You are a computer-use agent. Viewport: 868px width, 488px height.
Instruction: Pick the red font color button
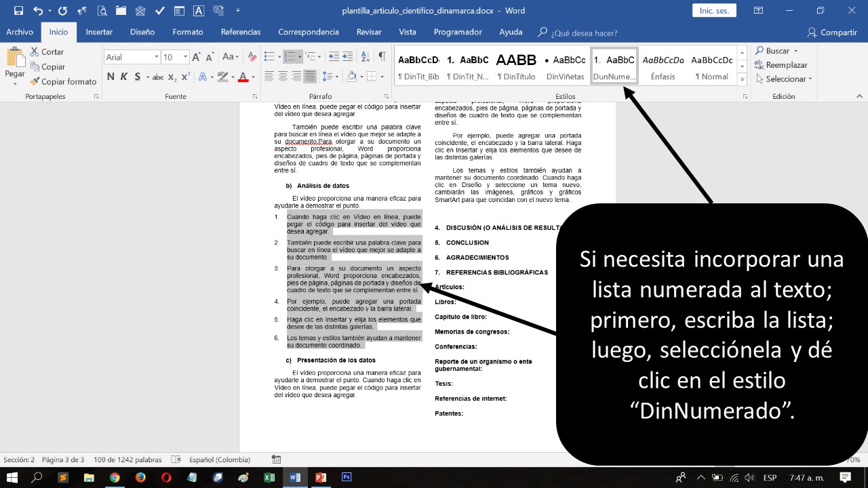[243, 77]
